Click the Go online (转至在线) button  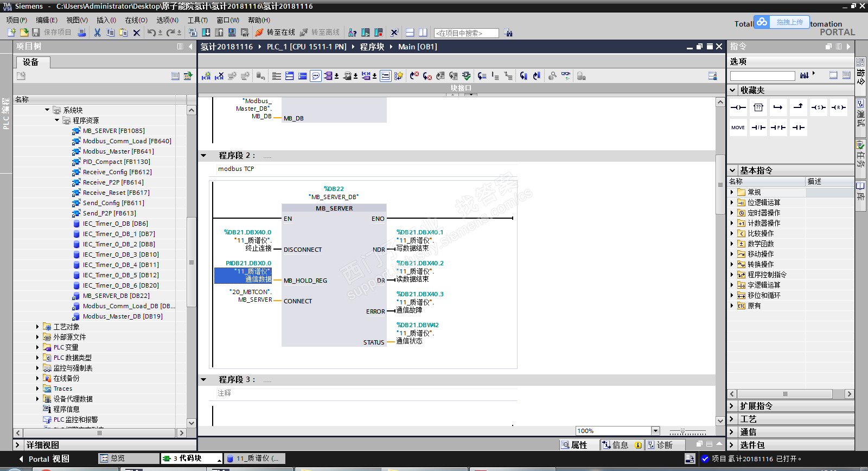click(x=275, y=33)
